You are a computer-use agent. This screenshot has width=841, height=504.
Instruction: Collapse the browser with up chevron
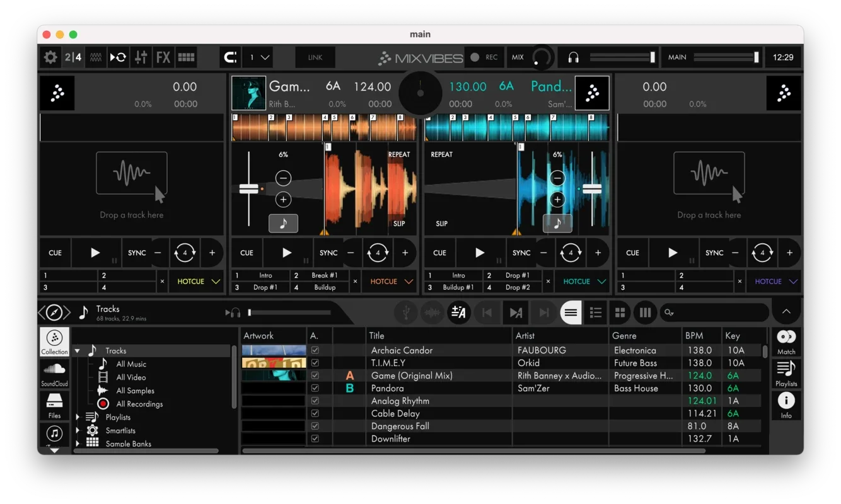tap(786, 311)
